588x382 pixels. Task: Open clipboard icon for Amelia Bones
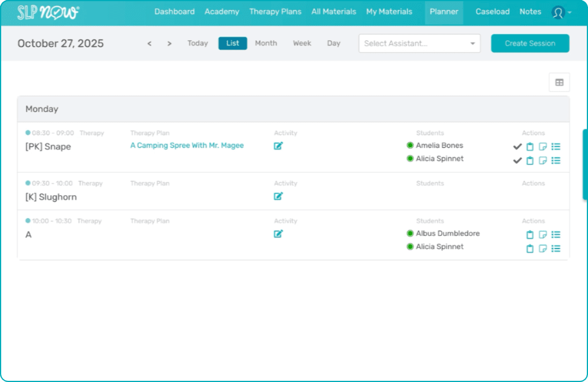530,146
